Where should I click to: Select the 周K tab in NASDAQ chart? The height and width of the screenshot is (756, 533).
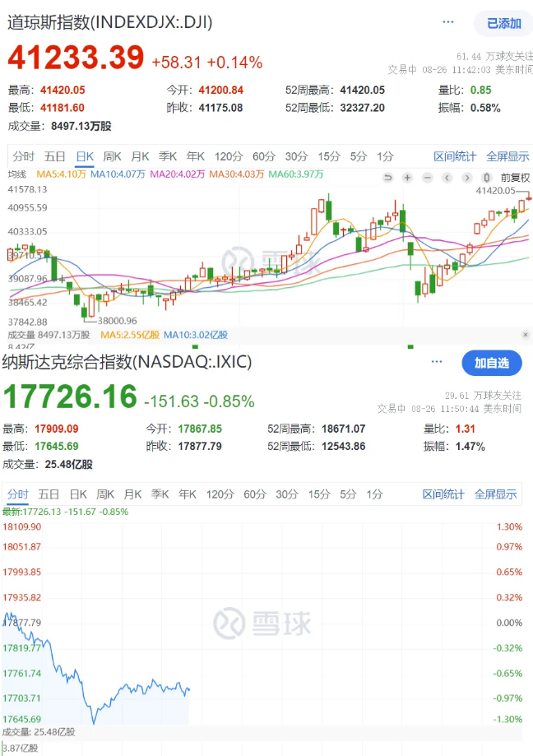[105, 494]
